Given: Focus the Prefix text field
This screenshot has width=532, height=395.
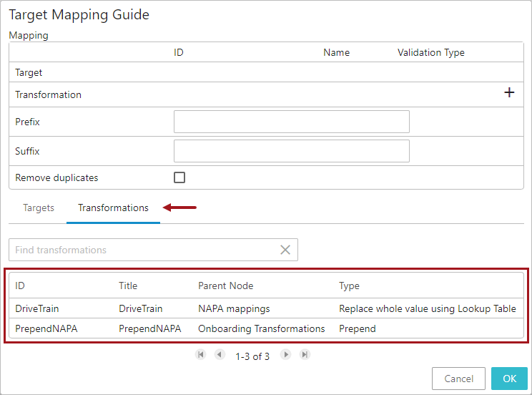Looking at the screenshot, I should pyautogui.click(x=291, y=122).
